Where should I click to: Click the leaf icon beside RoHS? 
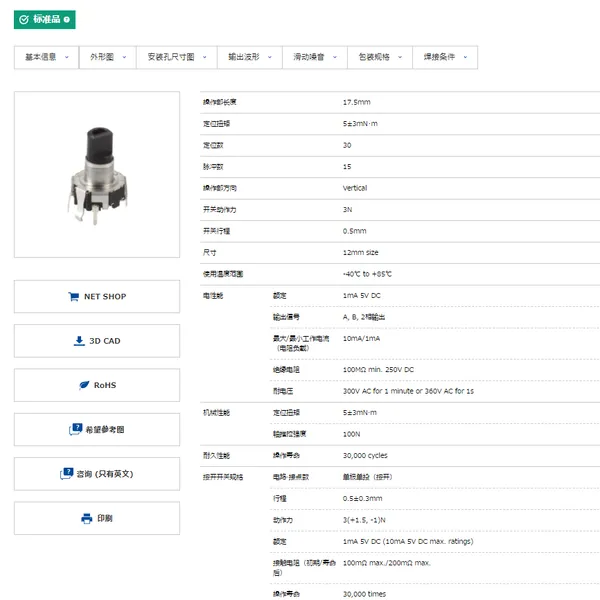click(84, 385)
